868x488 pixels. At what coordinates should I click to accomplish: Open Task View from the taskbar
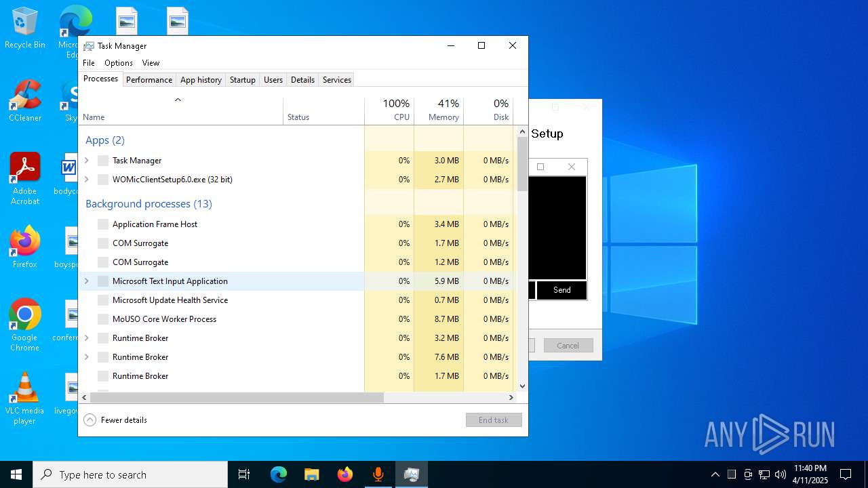coord(244,474)
